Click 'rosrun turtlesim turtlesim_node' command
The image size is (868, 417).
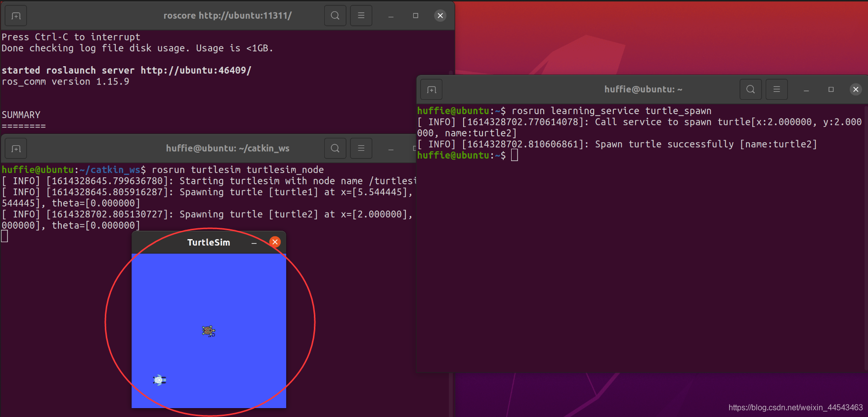[x=238, y=170]
